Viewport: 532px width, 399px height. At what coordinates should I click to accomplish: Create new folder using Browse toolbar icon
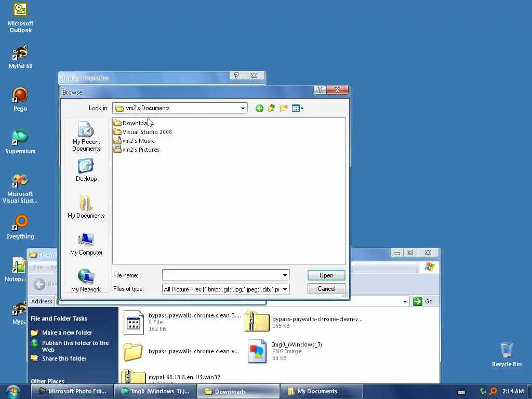pos(284,108)
